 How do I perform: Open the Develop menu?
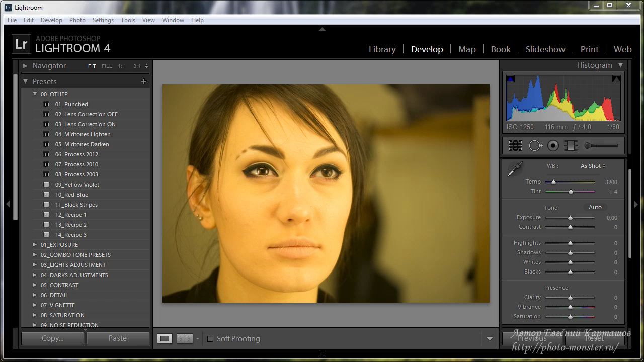[x=51, y=20]
